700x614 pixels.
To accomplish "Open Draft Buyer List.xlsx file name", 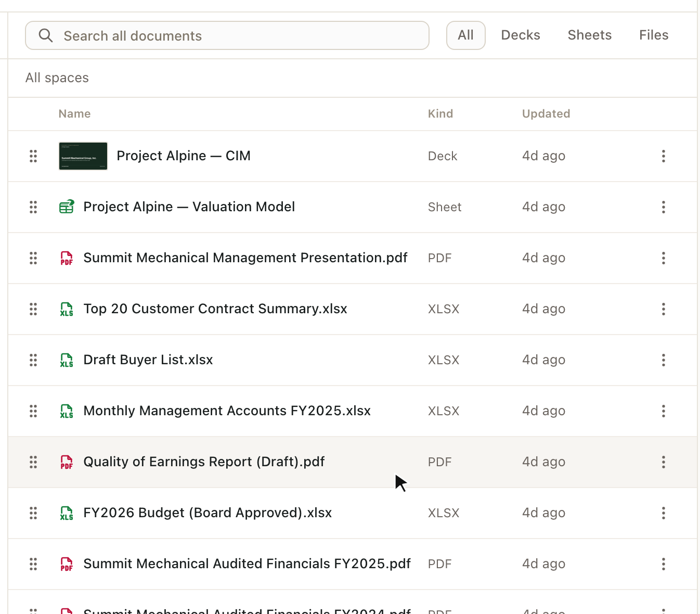I will pyautogui.click(x=148, y=360).
